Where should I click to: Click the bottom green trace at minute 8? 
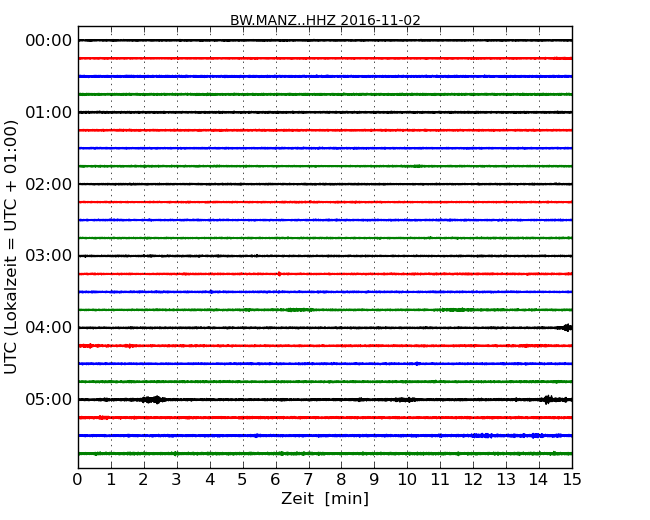pyautogui.click(x=341, y=454)
